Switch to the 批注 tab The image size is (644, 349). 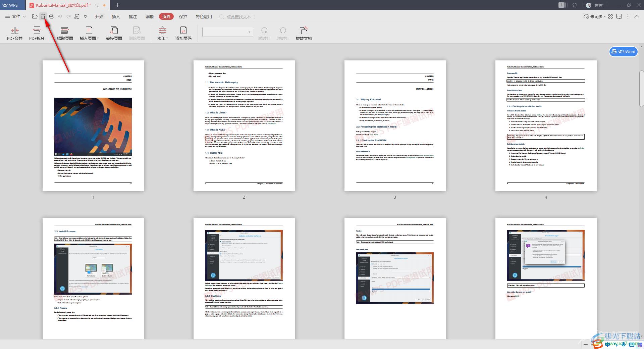point(133,16)
